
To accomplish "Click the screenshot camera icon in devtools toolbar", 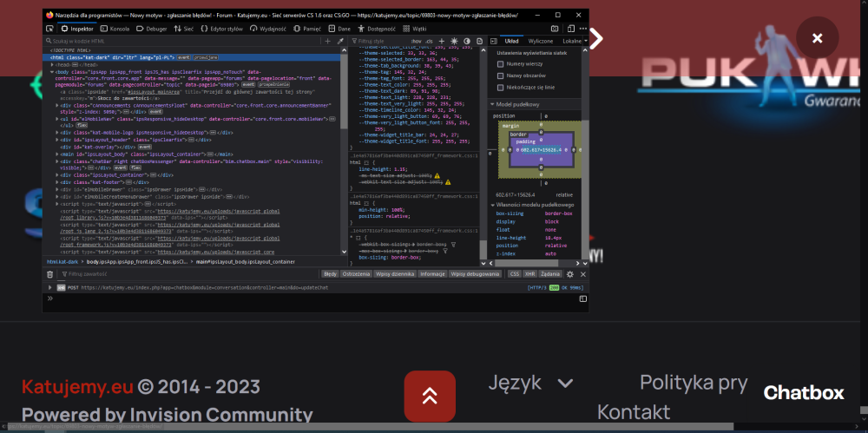I will click(555, 29).
